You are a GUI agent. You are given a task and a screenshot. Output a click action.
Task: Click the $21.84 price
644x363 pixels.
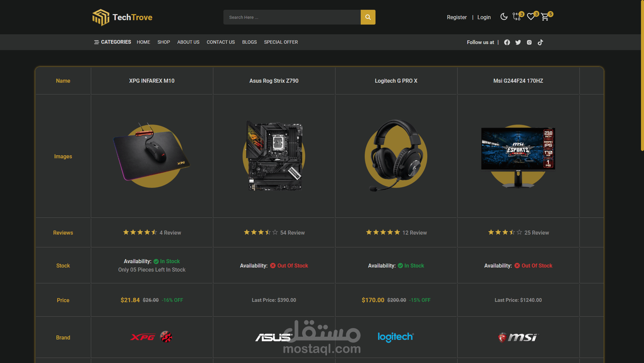click(x=130, y=300)
